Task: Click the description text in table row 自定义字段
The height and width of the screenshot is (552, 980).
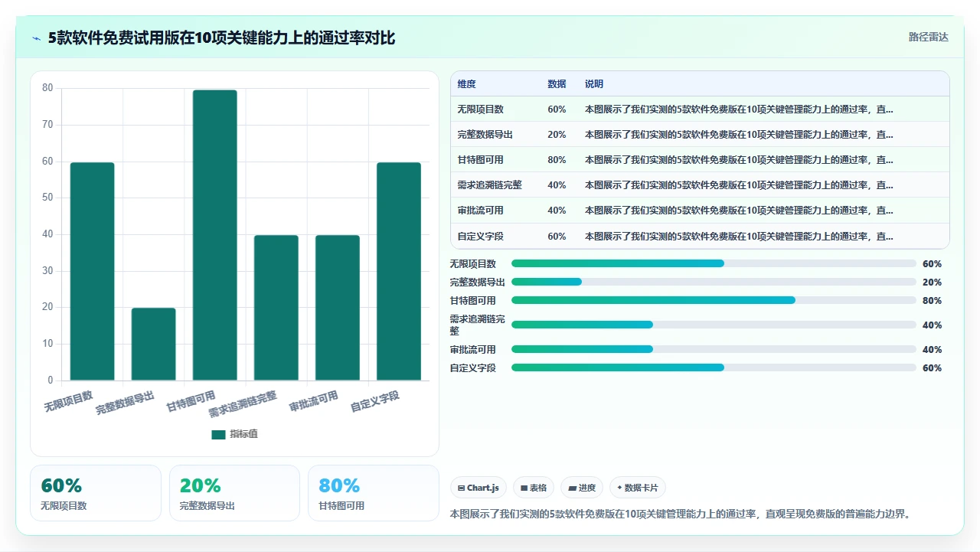Action: point(739,237)
